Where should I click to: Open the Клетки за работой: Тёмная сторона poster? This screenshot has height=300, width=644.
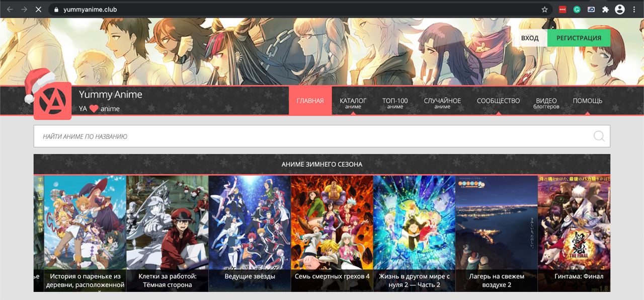pyautogui.click(x=168, y=234)
